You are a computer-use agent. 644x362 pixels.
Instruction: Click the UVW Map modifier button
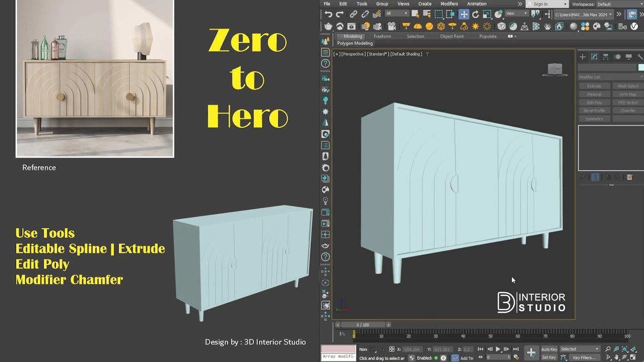[x=628, y=94]
